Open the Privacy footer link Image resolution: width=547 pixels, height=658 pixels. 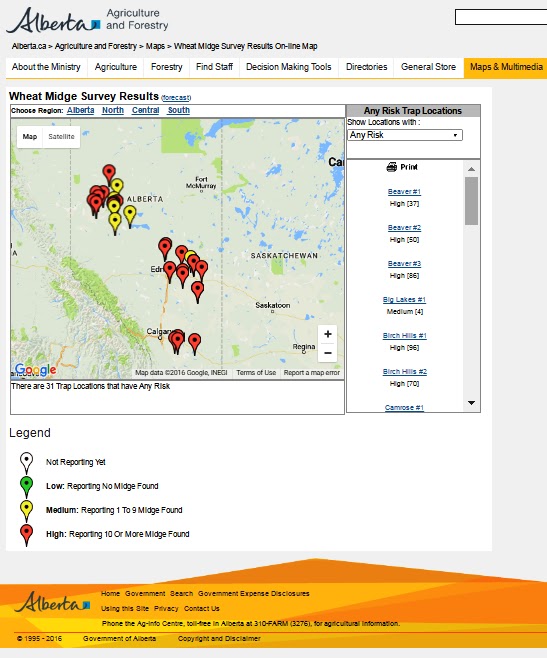166,608
